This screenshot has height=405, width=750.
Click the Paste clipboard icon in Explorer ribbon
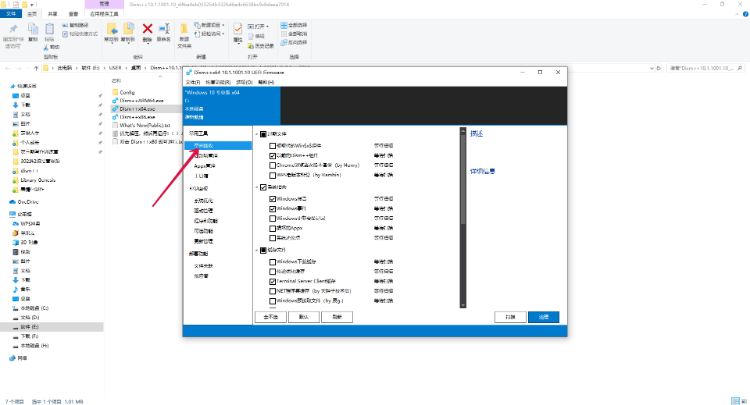click(x=49, y=29)
